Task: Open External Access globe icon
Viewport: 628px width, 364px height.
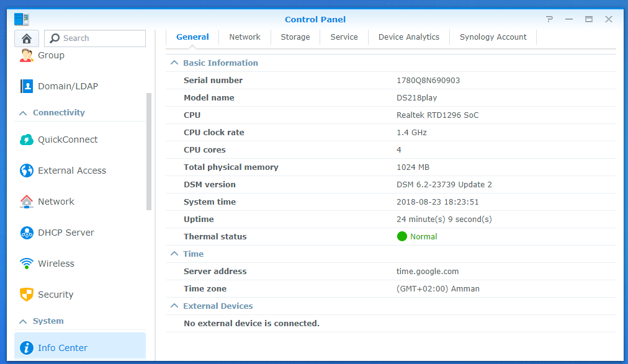Action: coord(27,171)
